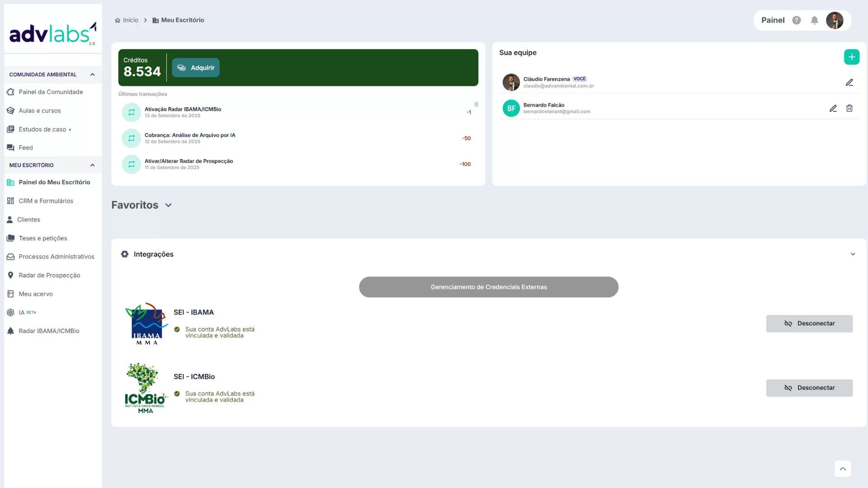This screenshot has width=868, height=488.
Task: Click the transactions list scrollbar
Action: 476,105
